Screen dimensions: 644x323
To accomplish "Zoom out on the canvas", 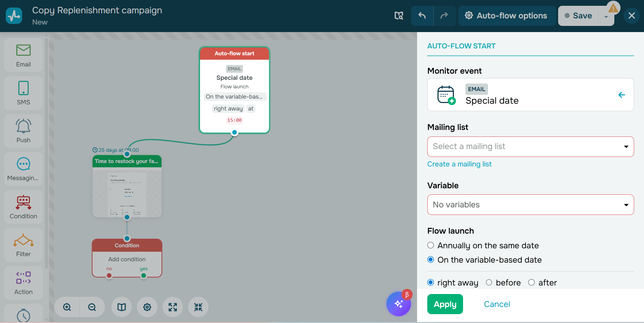I will tap(92, 307).
